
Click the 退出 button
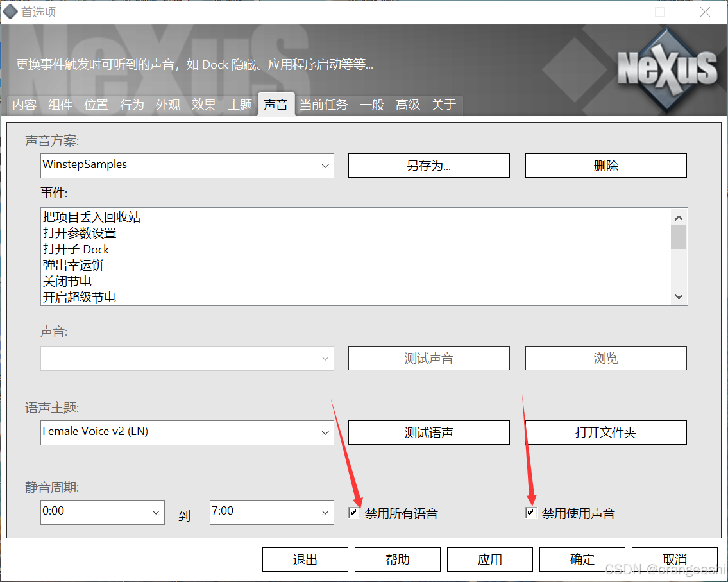click(305, 560)
